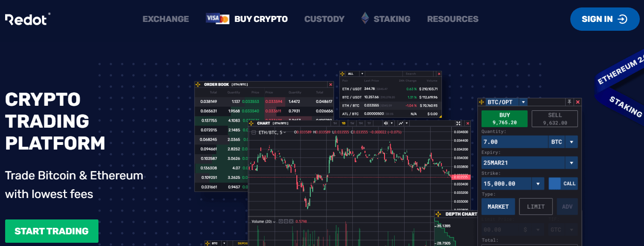Click the SELL 9,632.00 button
Image resolution: width=644 pixels, height=246 pixels.
[555, 119]
